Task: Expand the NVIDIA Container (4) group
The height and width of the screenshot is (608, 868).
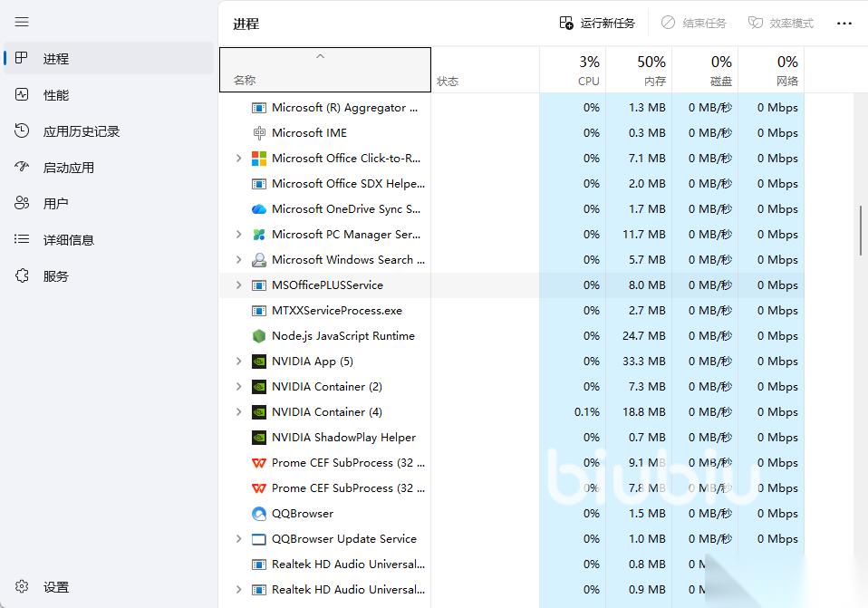Action: pos(238,412)
